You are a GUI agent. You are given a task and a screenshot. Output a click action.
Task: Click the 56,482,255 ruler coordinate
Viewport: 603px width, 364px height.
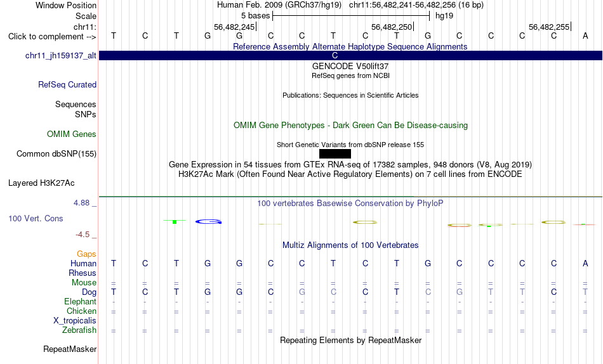549,27
